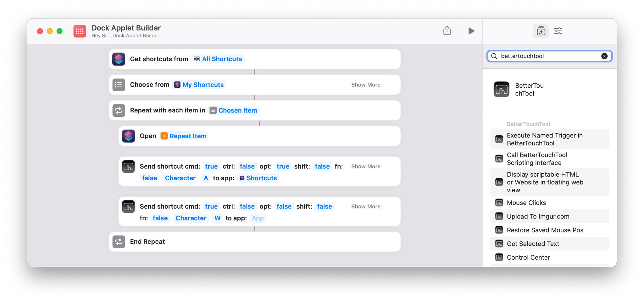Viewport: 644px width, 303px height.
Task: Click the Get shortcuts action icon
Action: (119, 59)
